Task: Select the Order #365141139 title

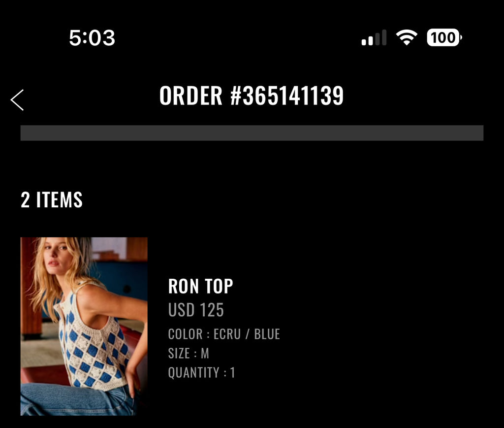Action: (x=252, y=96)
